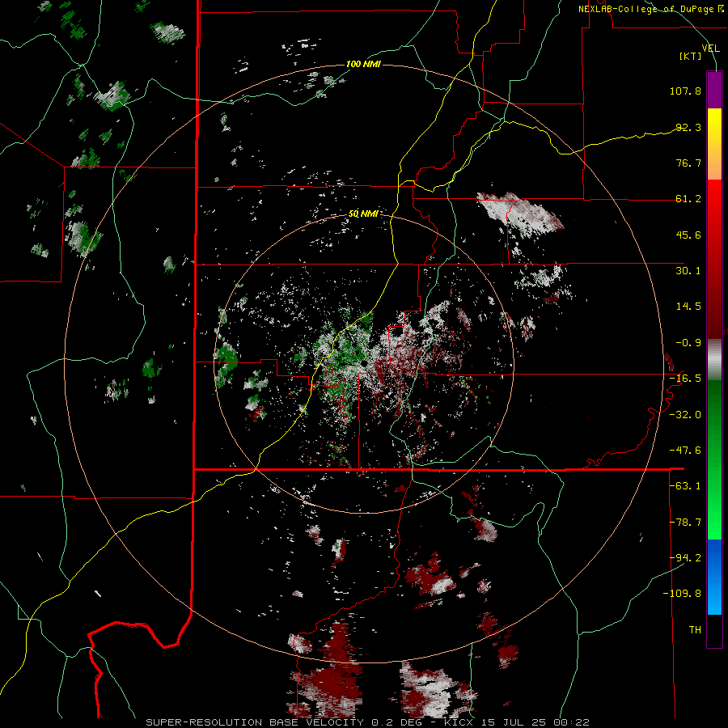
Task: Click the 100 NMI range ring label
Action: [363, 64]
